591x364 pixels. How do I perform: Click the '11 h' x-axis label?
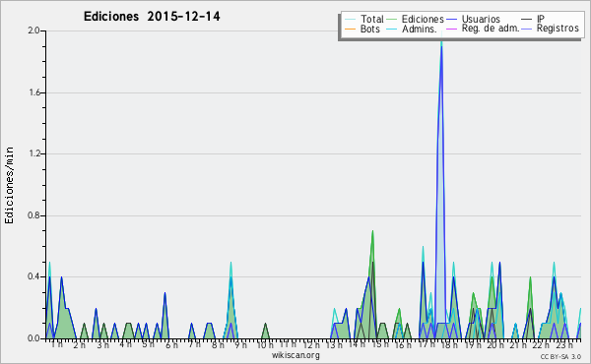(x=288, y=344)
